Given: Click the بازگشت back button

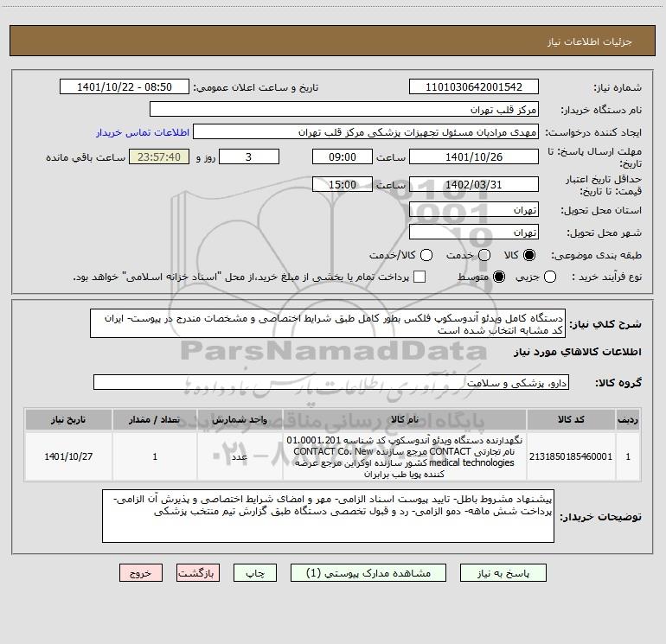Looking at the screenshot, I should pos(198,573).
